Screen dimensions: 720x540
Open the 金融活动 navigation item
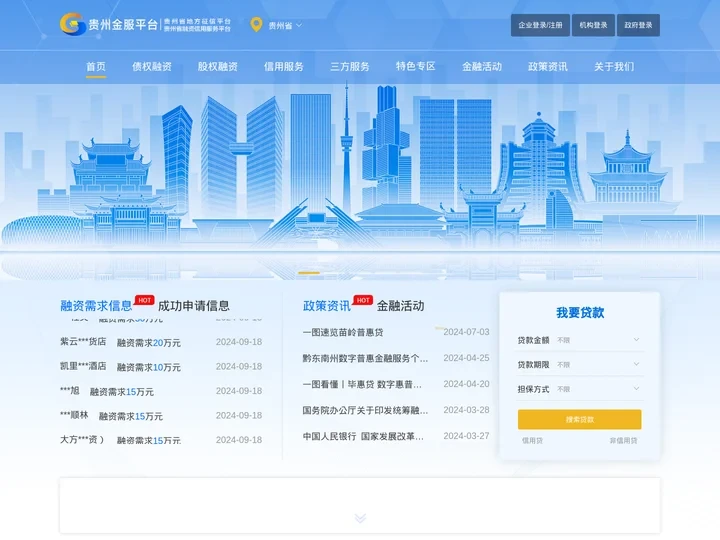482,67
